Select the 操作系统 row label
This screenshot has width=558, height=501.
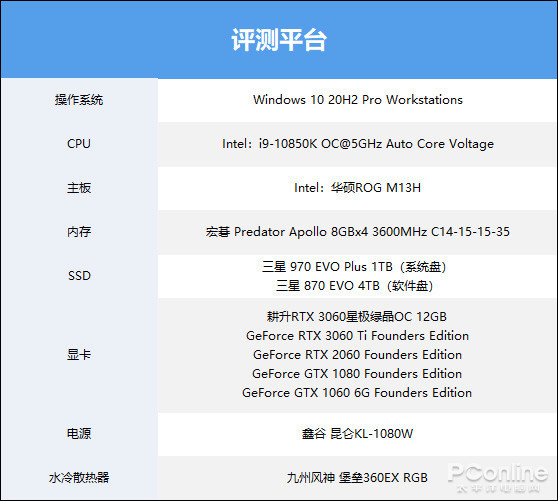tap(79, 100)
